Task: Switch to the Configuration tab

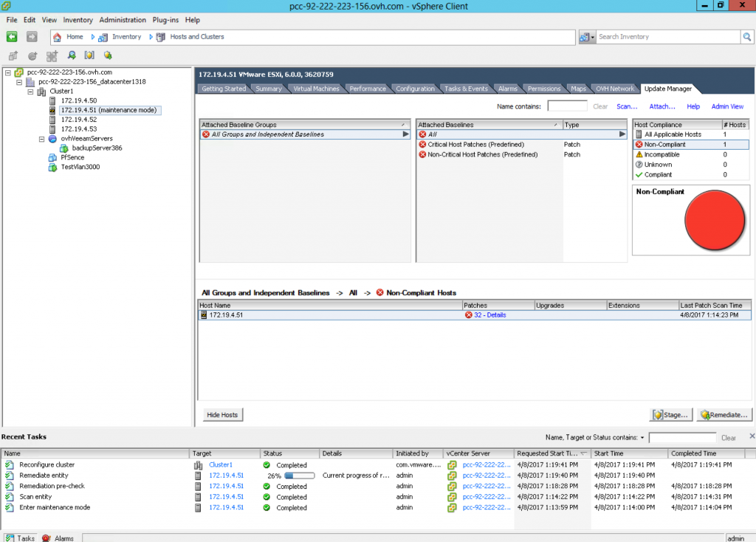Action: point(415,89)
